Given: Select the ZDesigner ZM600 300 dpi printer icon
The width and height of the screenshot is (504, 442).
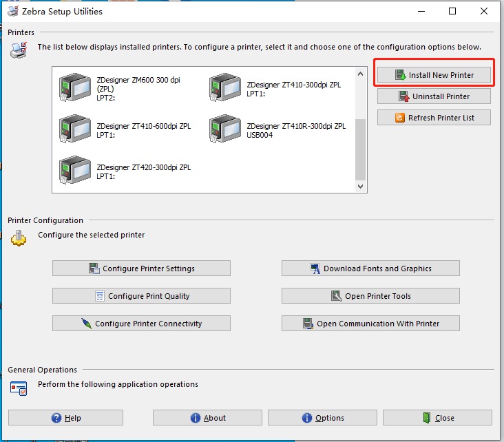Looking at the screenshot, I should coord(75,87).
